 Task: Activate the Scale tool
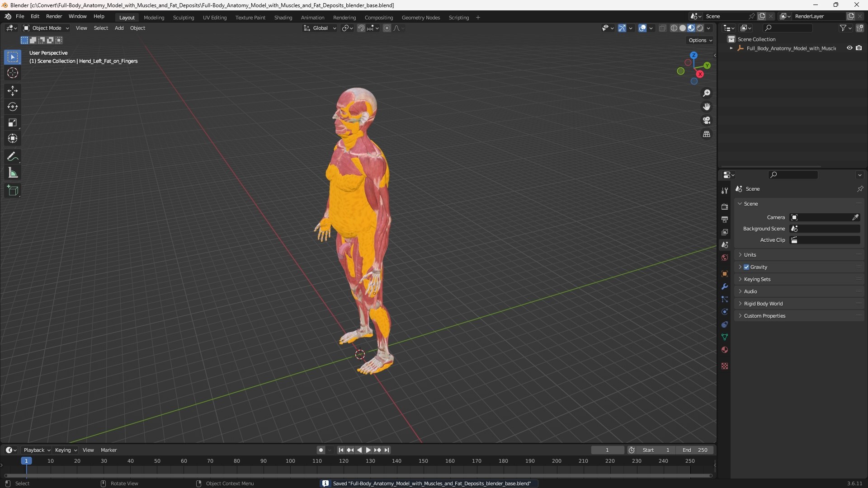(13, 122)
